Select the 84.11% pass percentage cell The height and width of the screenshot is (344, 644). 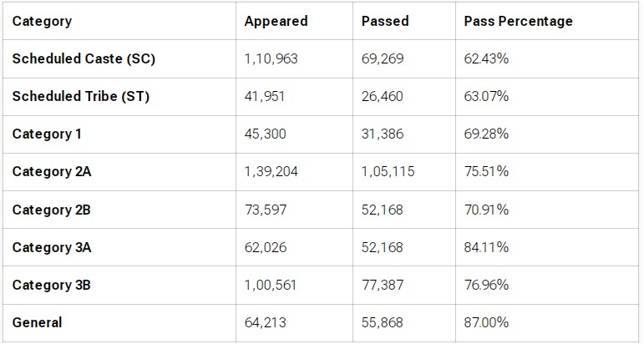(486, 247)
